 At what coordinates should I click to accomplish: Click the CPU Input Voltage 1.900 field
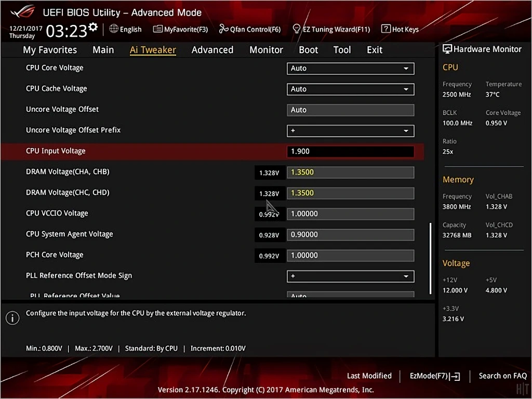[350, 151]
